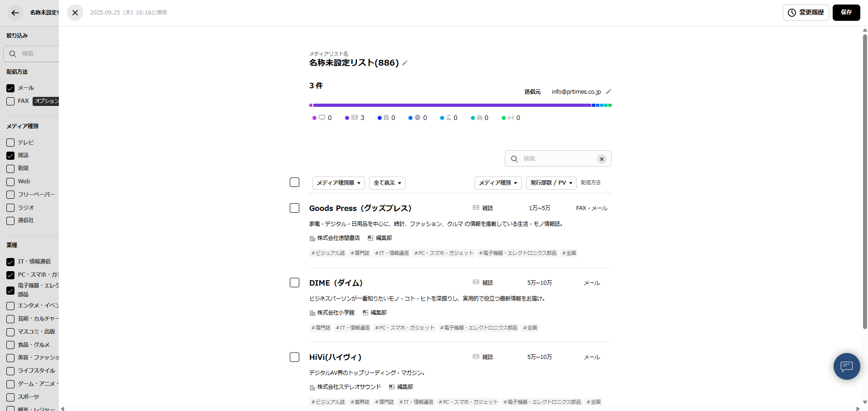The image size is (868, 411).
Task: Click the TV icon in the media legend
Action: point(322,117)
